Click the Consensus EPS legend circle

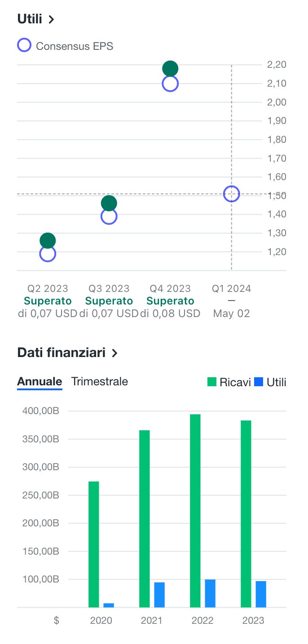coord(24,45)
